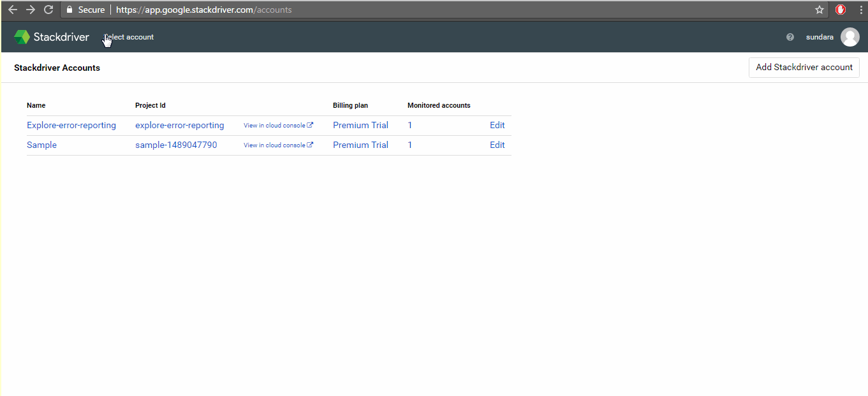Viewport: 868px width, 396px height.
Task: Click the Billing plan column header
Action: (x=350, y=105)
